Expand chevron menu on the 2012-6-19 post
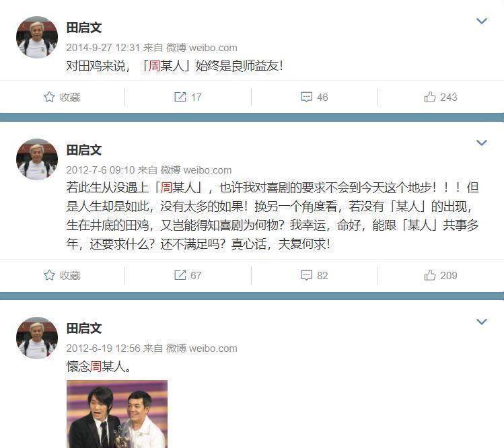 482,322
